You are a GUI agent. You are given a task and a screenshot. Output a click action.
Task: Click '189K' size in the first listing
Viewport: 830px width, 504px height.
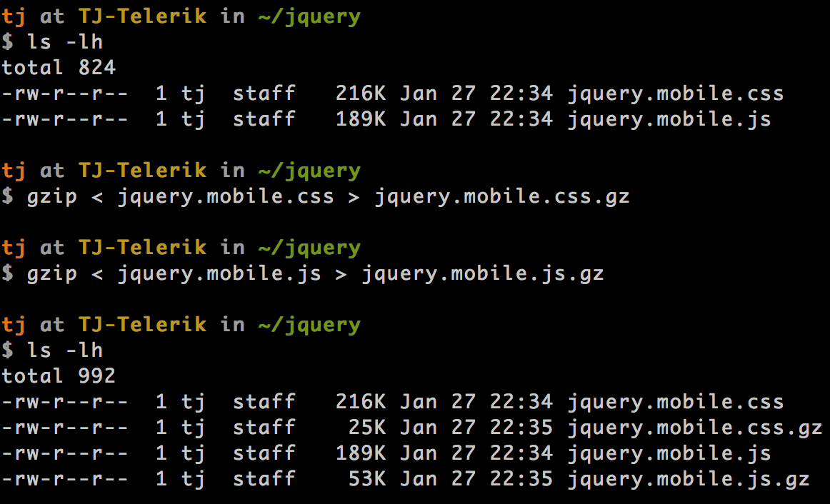coord(361,119)
